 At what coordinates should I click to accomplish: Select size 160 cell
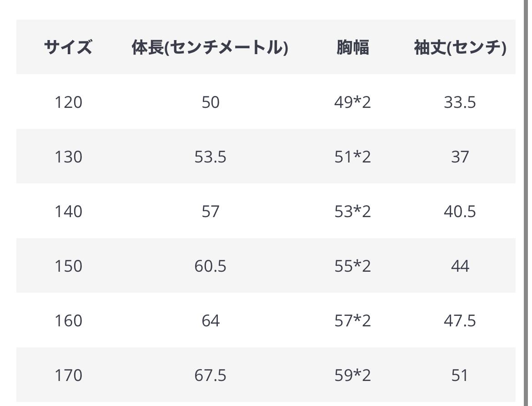coord(68,320)
